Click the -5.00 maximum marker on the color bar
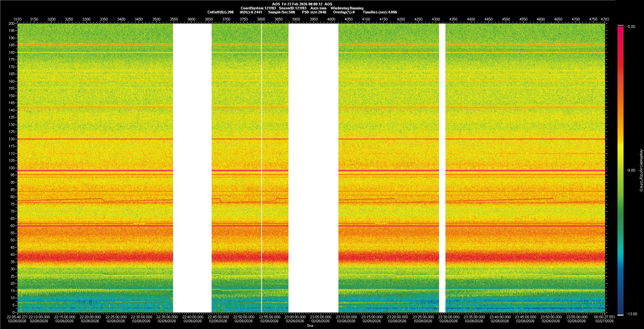The image size is (644, 329). click(x=631, y=27)
